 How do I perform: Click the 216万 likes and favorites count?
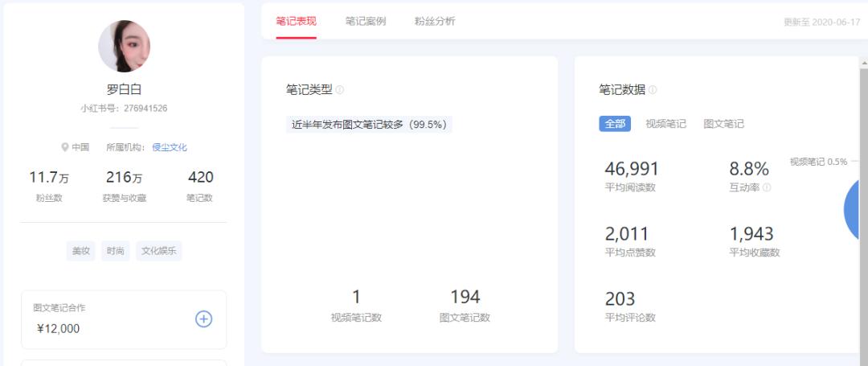[124, 178]
